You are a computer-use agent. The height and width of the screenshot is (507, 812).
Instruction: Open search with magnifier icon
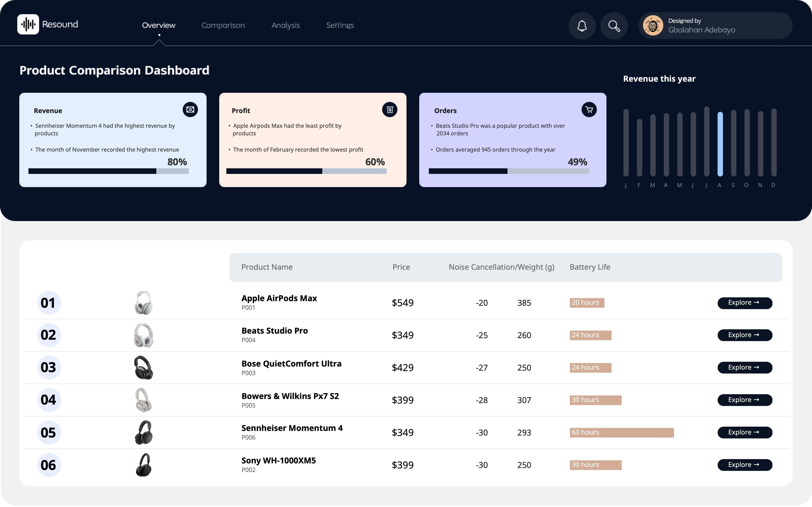(x=614, y=26)
